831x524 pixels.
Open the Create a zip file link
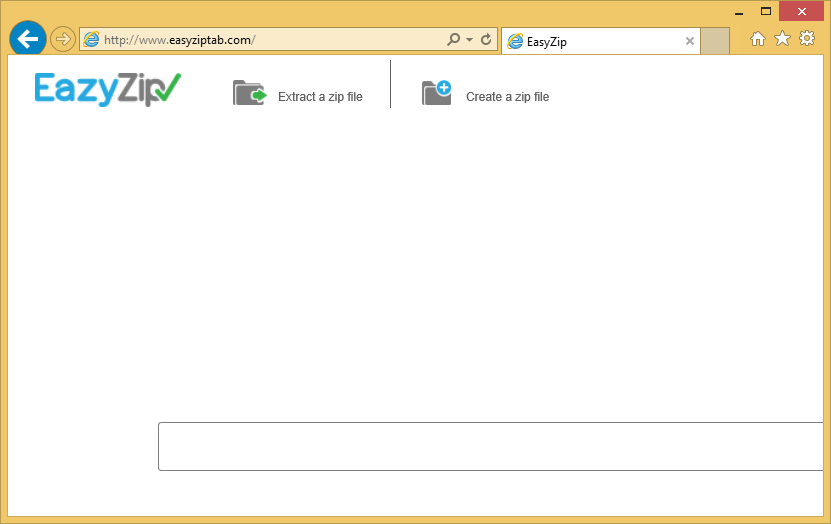click(507, 97)
